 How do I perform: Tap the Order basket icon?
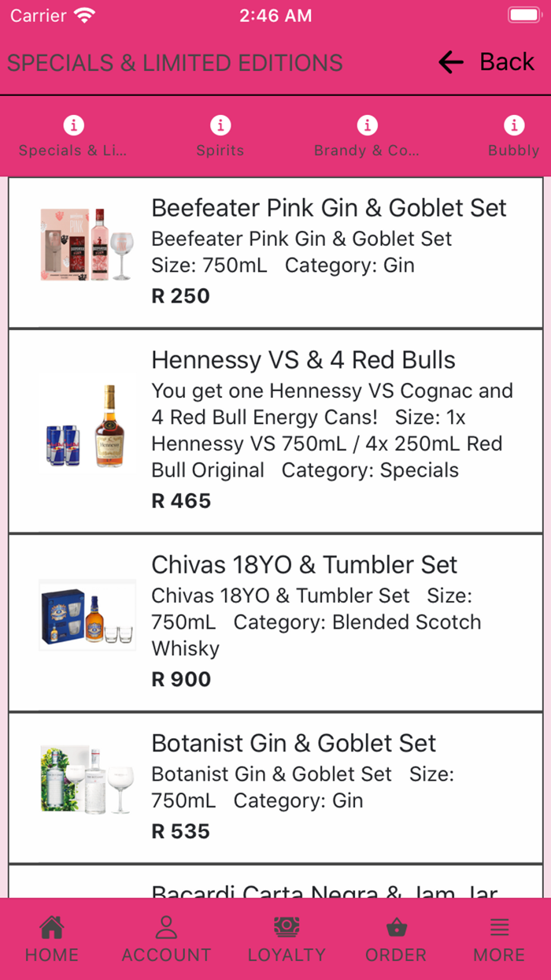point(396,927)
